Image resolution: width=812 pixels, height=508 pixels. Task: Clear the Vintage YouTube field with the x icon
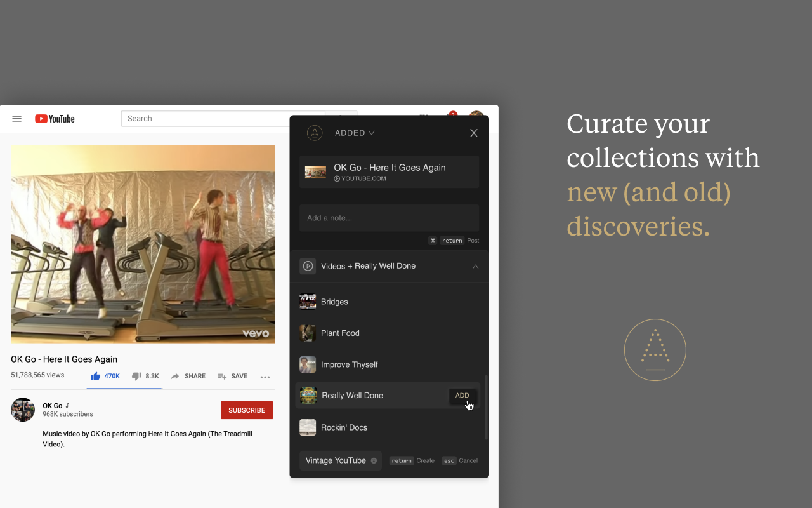coord(374,461)
